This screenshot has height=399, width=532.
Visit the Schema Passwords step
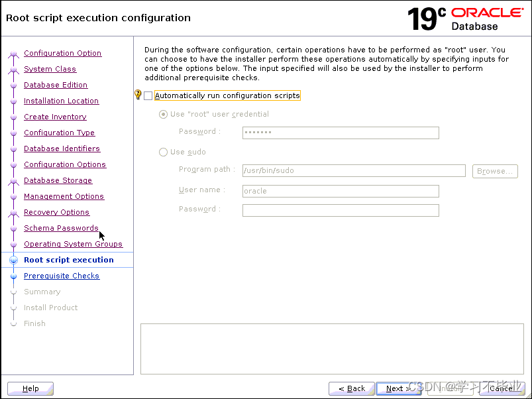61,228
